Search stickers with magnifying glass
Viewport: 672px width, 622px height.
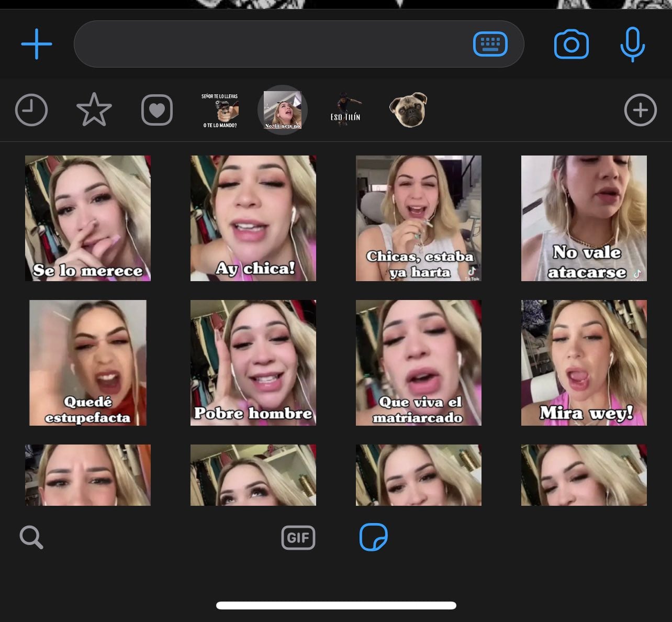point(31,538)
